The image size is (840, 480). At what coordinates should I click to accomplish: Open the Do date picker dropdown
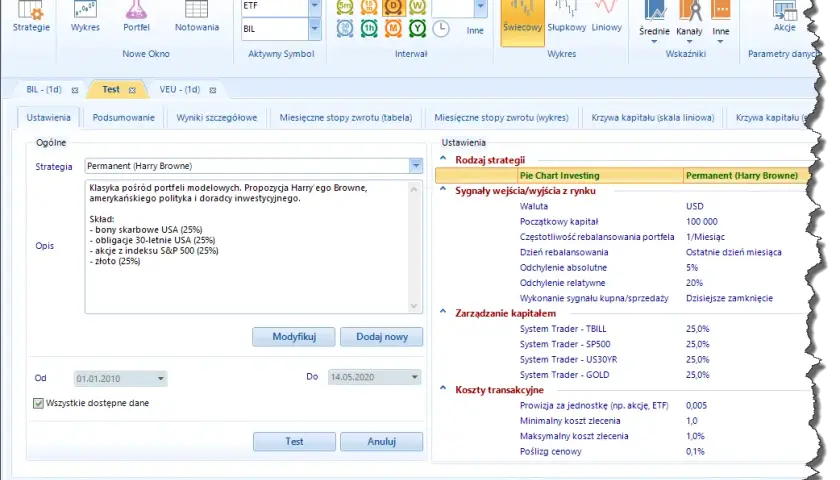click(x=414, y=377)
